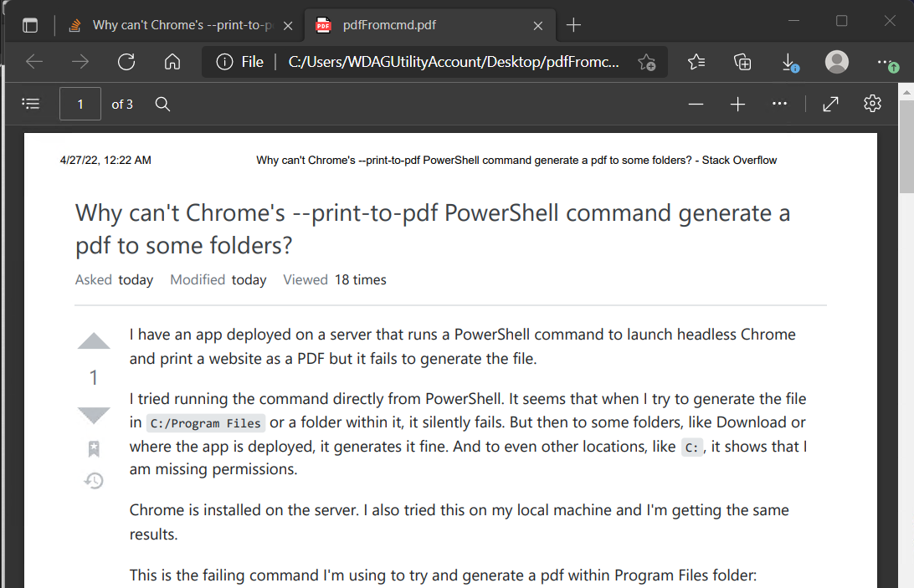The height and width of the screenshot is (588, 914).
Task: Click 'of 3' page count text
Action: [122, 105]
